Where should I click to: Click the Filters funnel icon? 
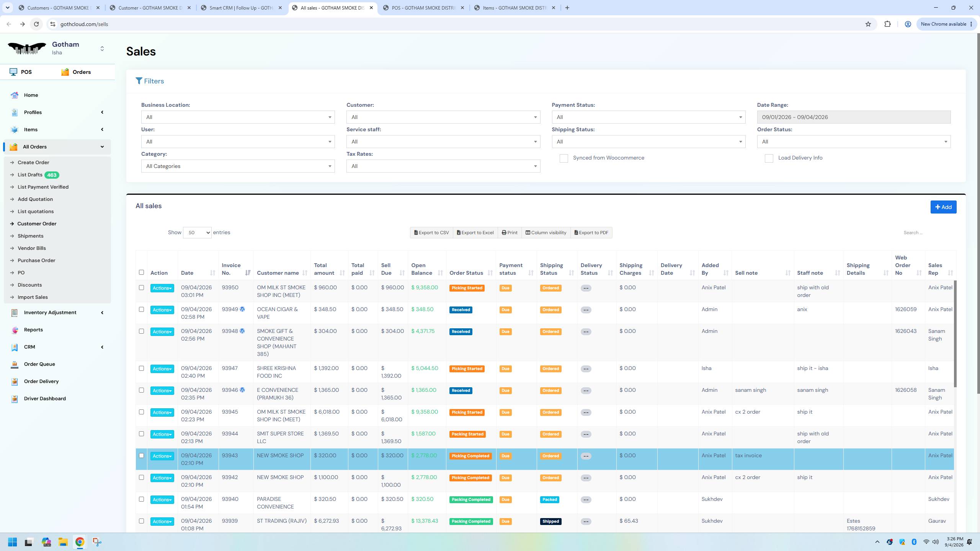[139, 81]
